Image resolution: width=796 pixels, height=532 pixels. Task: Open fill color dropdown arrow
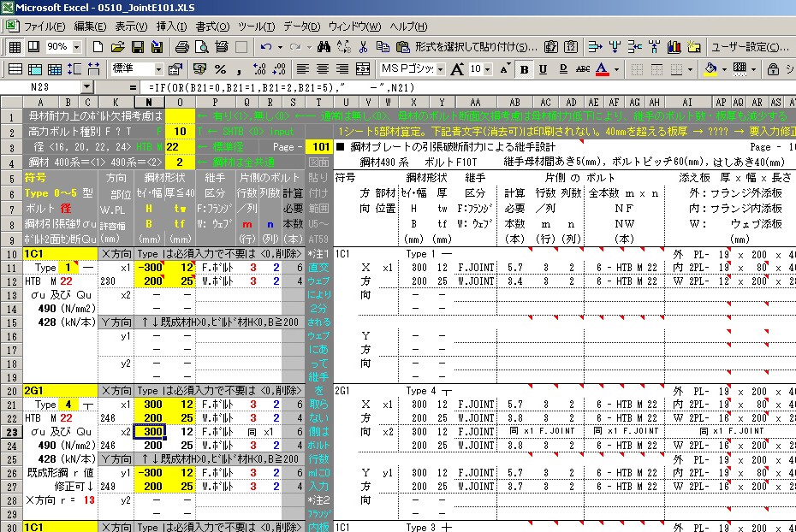724,69
